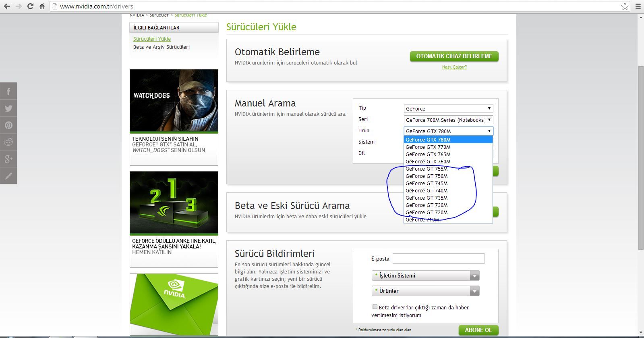Image resolution: width=644 pixels, height=338 pixels.
Task: Open the Sürücüleri Yükle sidebar link
Action: tap(152, 39)
